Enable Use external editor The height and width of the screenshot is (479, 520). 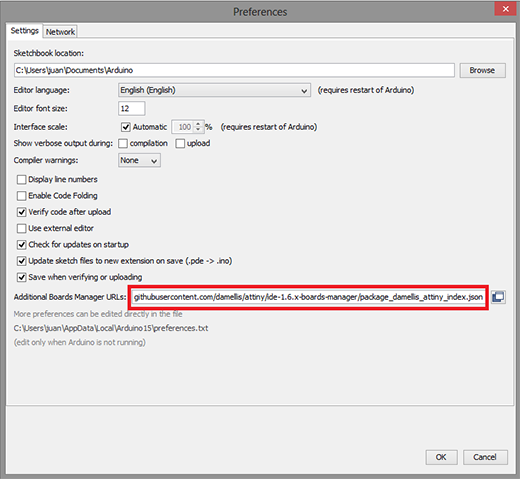[21, 228]
